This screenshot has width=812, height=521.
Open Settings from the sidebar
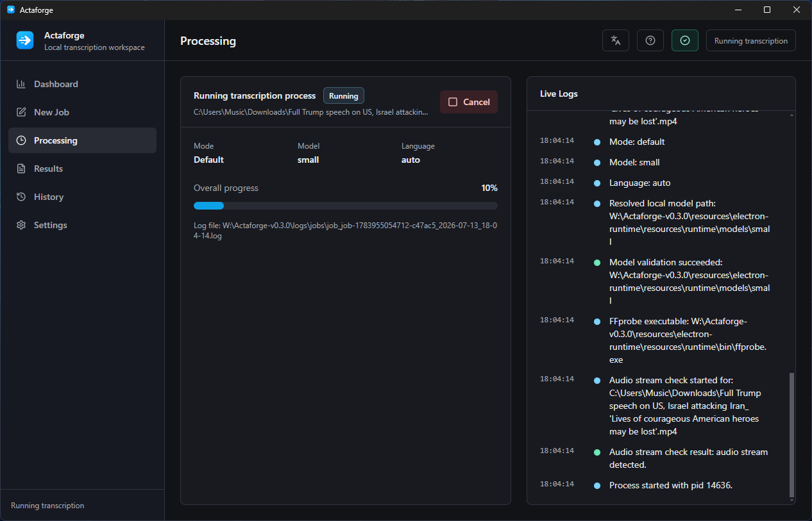82,225
